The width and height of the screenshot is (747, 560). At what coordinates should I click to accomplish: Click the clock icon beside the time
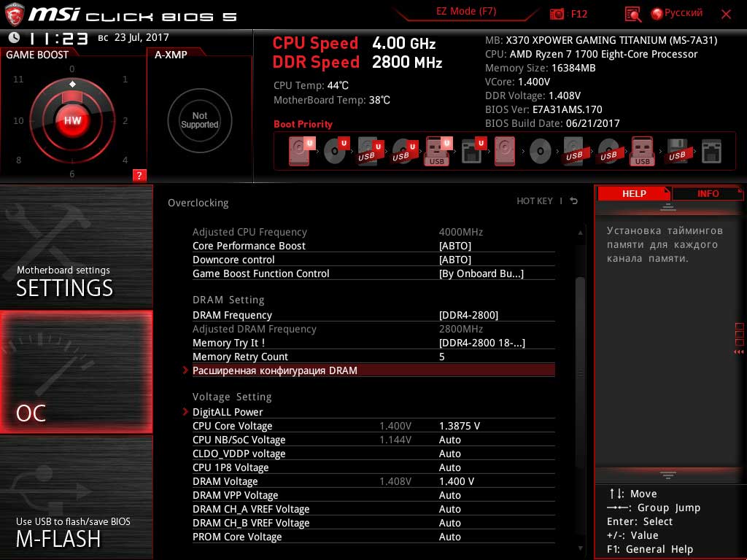coord(15,37)
